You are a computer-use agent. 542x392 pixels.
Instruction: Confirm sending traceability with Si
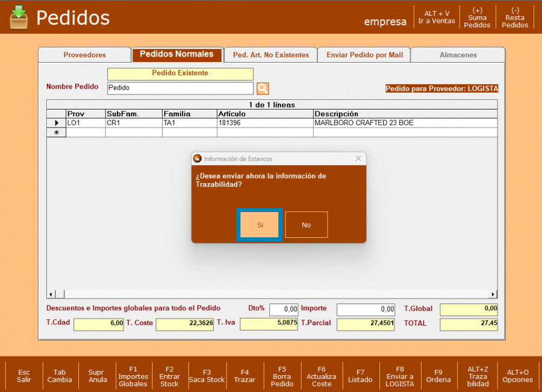tap(260, 225)
